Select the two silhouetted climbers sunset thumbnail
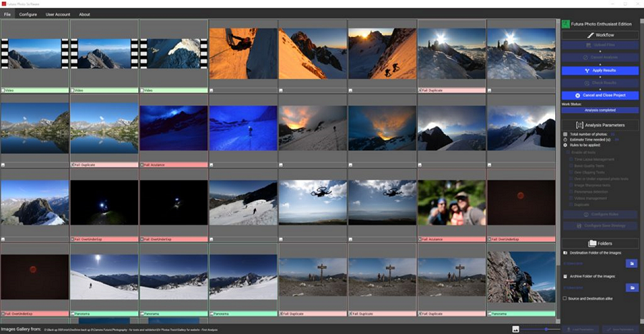 point(382,54)
